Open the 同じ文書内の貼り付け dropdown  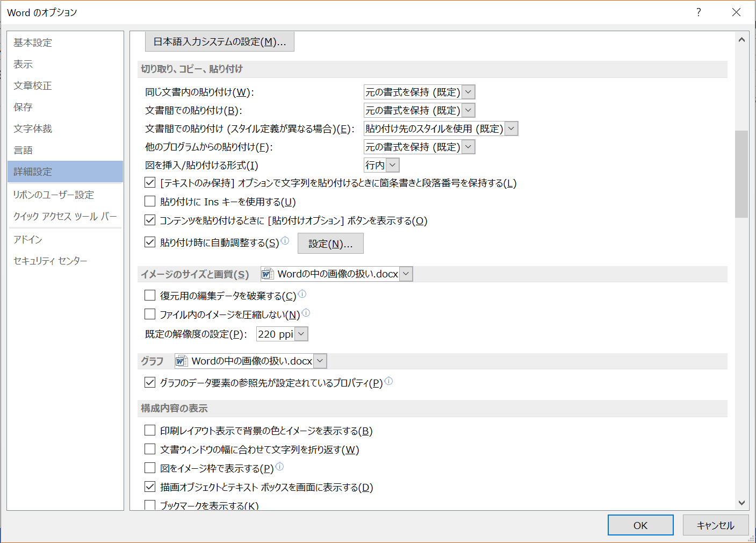click(467, 92)
